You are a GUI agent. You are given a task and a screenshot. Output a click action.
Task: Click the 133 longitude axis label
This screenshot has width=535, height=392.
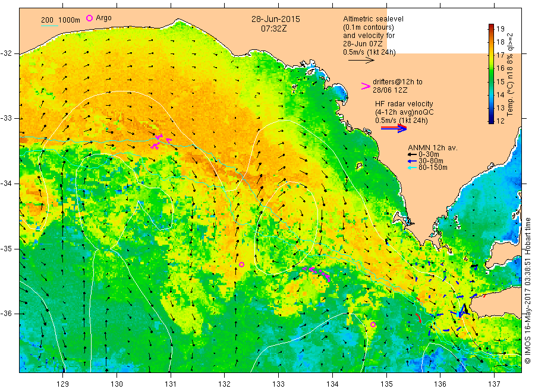pos(278,384)
